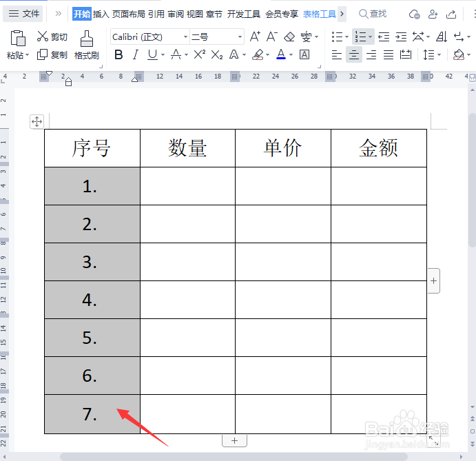The height and width of the screenshot is (461, 476).
Task: Switch to the 表格工具 tab
Action: click(320, 14)
